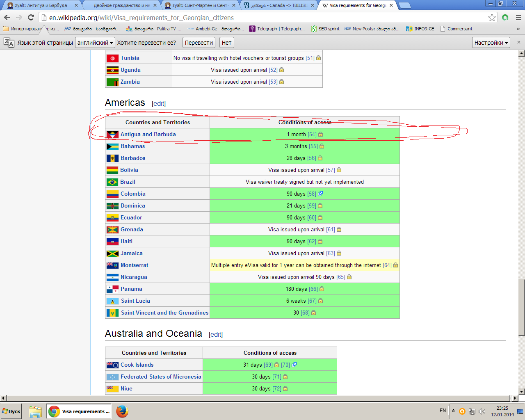525x420 pixels.
Task: Click the Bahamas flag icon
Action: (x=112, y=146)
